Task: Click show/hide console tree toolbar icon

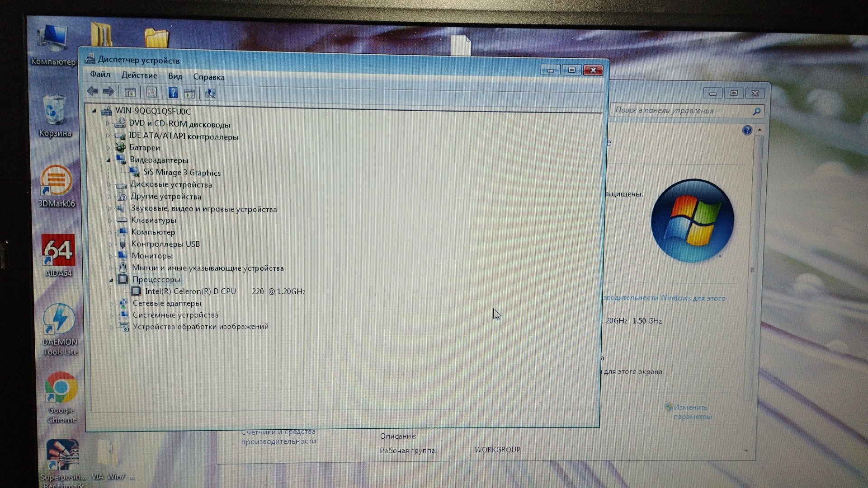Action: (x=130, y=93)
